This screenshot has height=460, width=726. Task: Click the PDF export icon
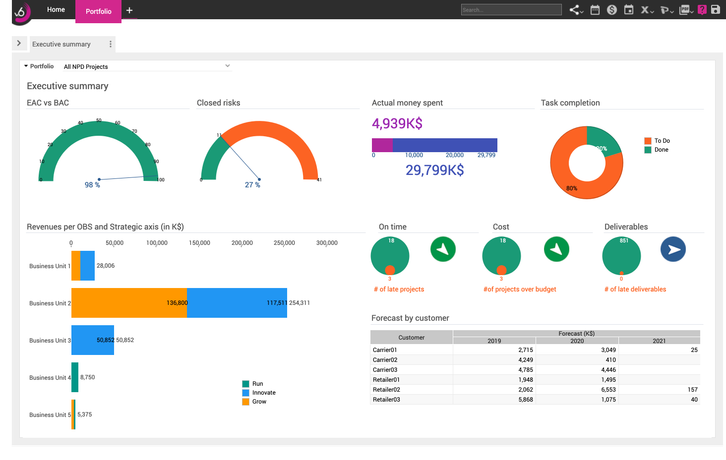pos(684,10)
